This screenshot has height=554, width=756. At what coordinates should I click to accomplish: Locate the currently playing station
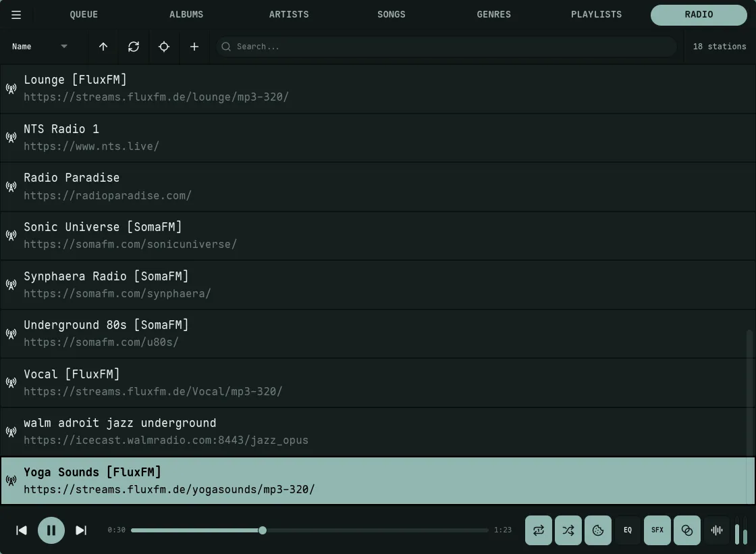pyautogui.click(x=164, y=47)
